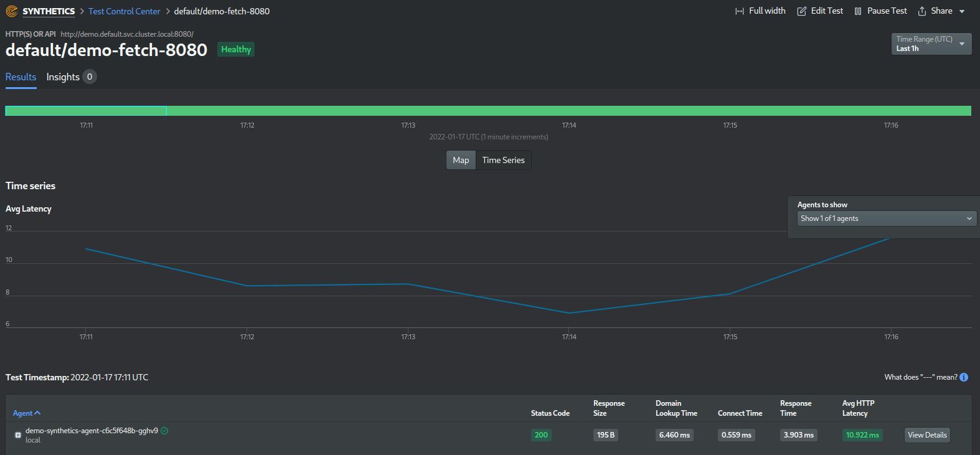Click the info icon beside "What does --- mean?"
The width and height of the screenshot is (980, 455).
pyautogui.click(x=964, y=377)
